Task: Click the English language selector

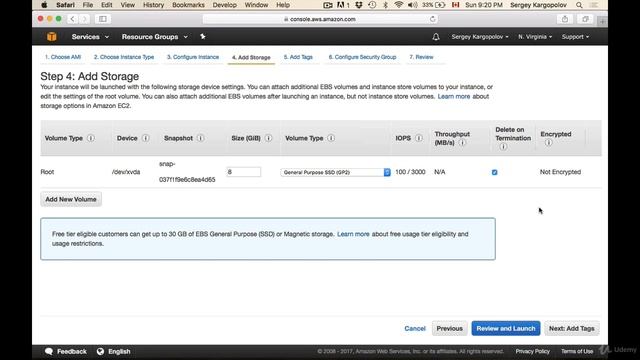Action: [x=113, y=351]
